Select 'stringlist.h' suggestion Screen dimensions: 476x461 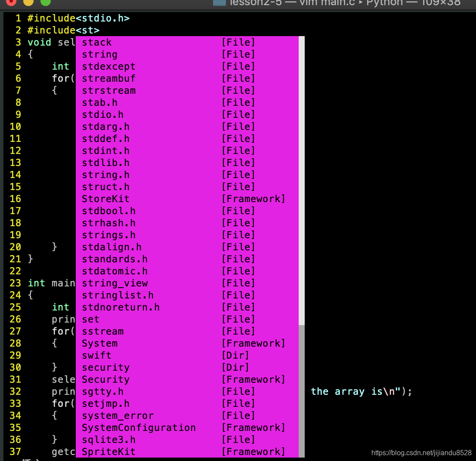pyautogui.click(x=187, y=295)
